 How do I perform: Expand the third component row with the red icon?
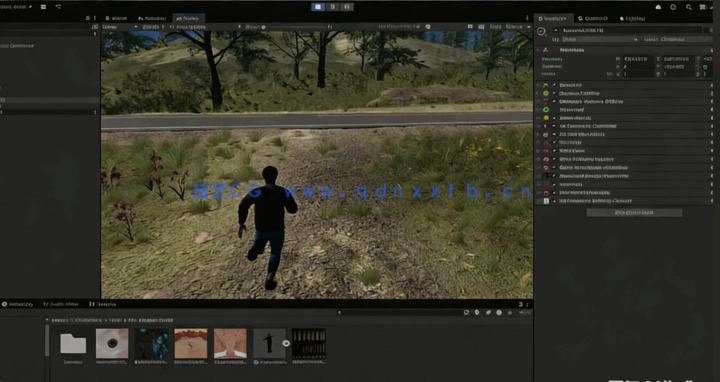click(x=539, y=101)
